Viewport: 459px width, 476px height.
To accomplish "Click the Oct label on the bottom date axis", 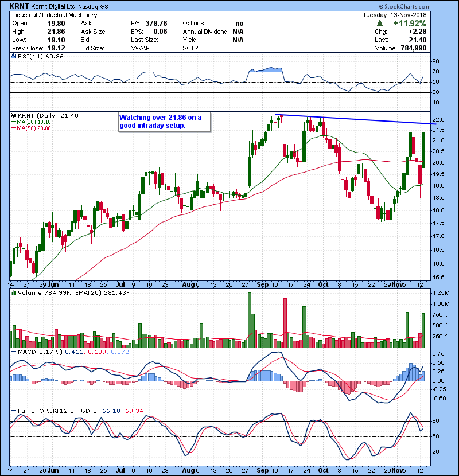I will point(323,470).
